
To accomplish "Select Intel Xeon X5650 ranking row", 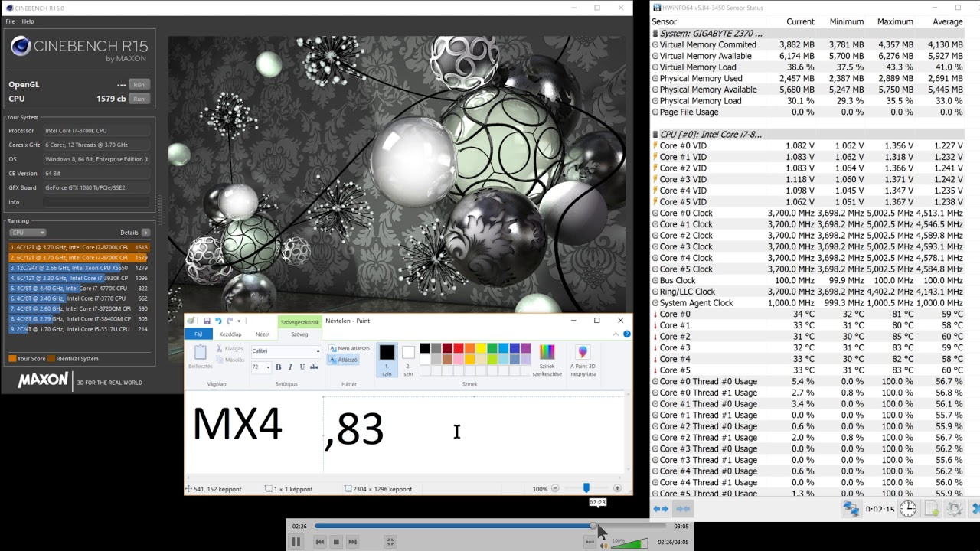I will point(79,268).
